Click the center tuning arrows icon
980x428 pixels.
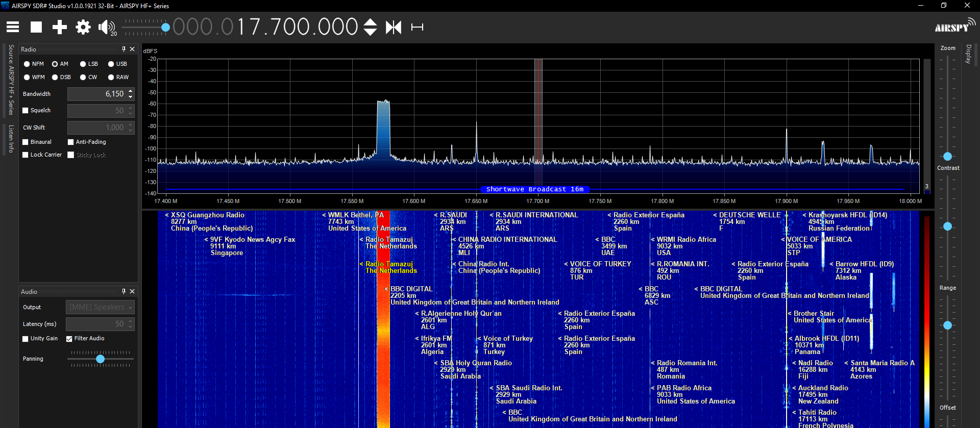coord(394,27)
